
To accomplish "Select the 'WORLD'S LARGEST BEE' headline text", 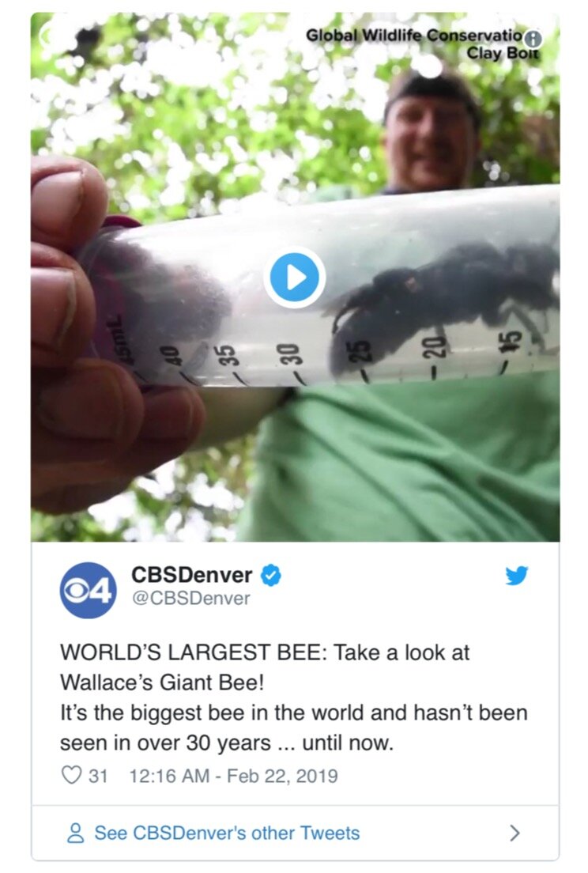I will pyautogui.click(x=193, y=652).
